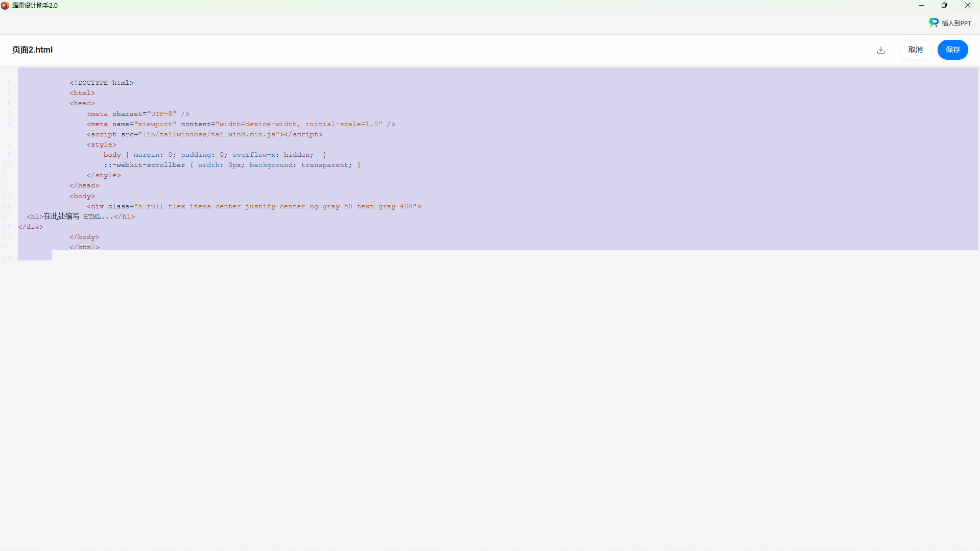Screen dimensions: 980x551
Task: Click the opening <head> tag line
Action: tap(82, 103)
